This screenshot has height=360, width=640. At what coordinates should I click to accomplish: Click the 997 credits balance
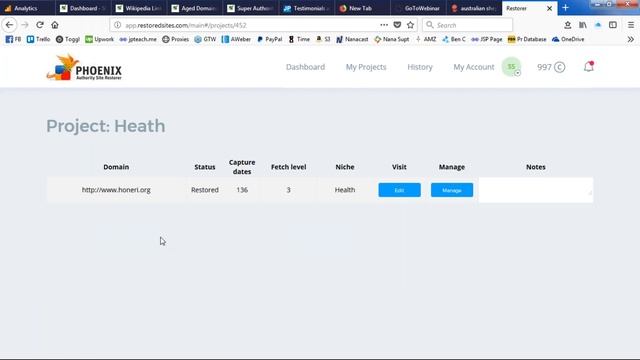[544, 67]
